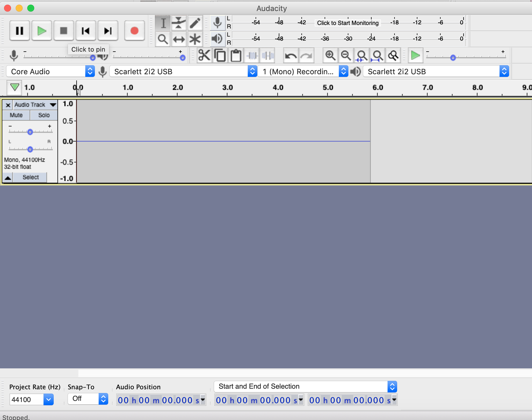Click the Silence audio selection icon
This screenshot has width=532, height=420.
tap(267, 55)
